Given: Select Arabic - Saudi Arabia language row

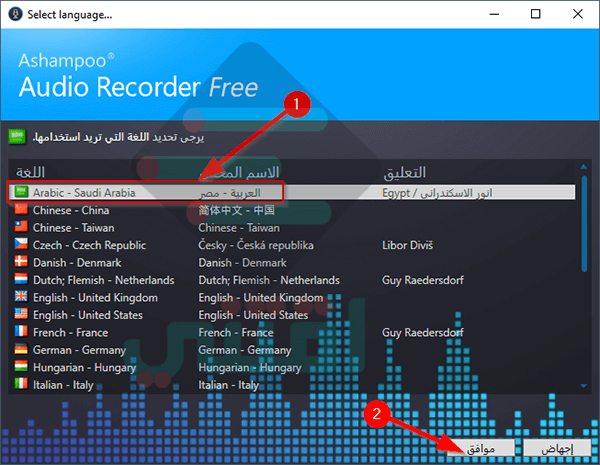Looking at the screenshot, I should pos(292,192).
